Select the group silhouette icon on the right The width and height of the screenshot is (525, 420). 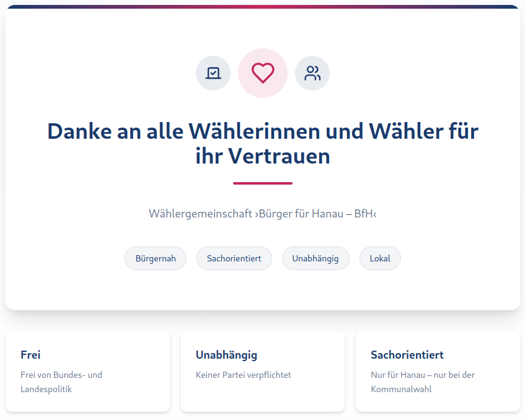pos(312,72)
